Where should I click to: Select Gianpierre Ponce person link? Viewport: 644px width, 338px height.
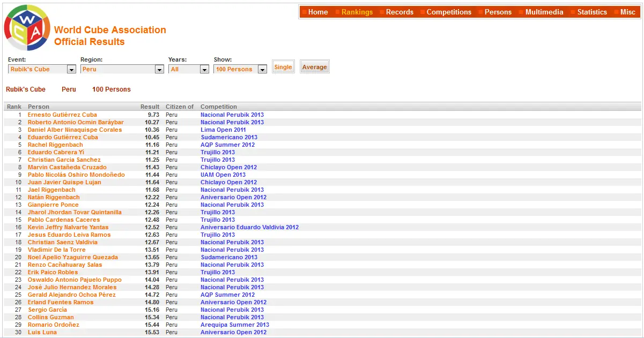[x=53, y=205]
